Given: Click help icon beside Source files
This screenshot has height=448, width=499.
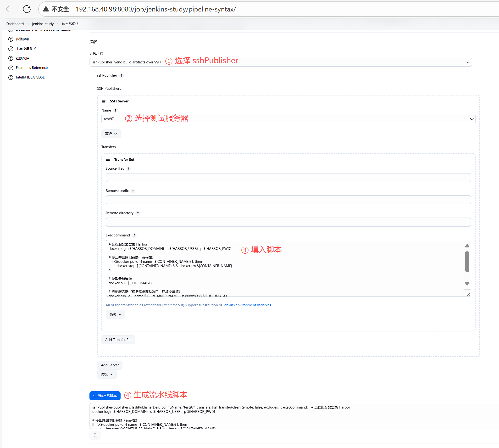Looking at the screenshot, I should coord(128,169).
